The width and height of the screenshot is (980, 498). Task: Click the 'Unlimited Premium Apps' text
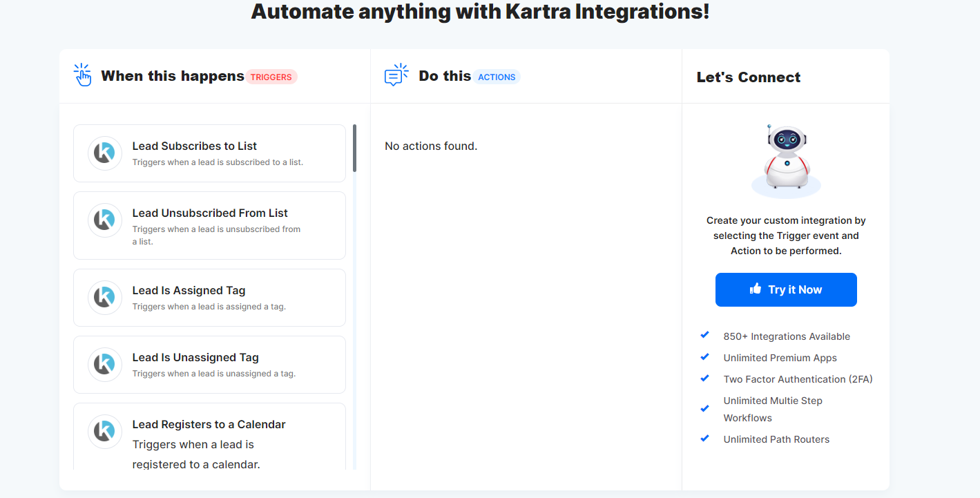[x=780, y=358]
